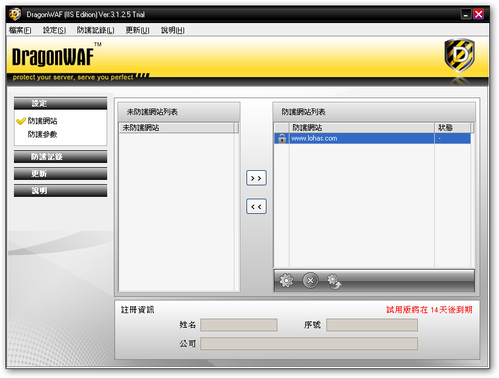Click the red trial expiry notice text

coord(429,310)
